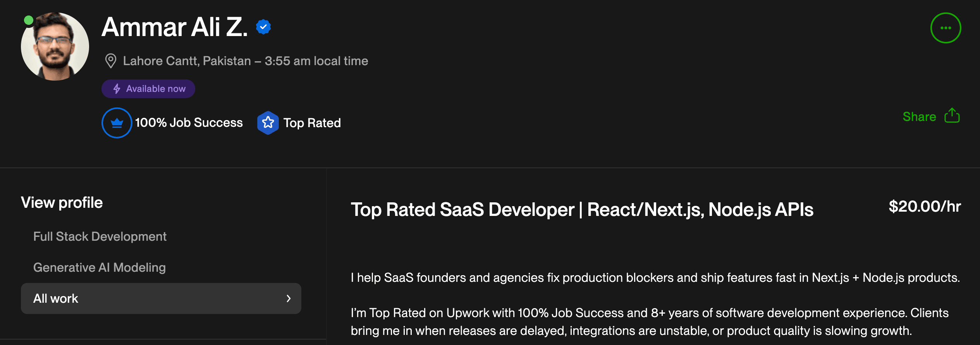This screenshot has height=345, width=980.
Task: Click the lightning bolt in Available now badge
Action: tap(117, 88)
